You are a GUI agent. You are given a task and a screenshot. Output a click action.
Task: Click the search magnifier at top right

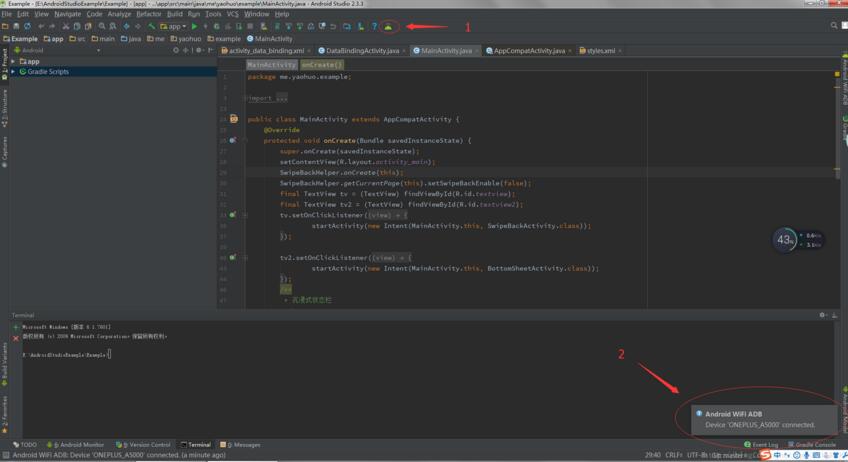tap(834, 26)
